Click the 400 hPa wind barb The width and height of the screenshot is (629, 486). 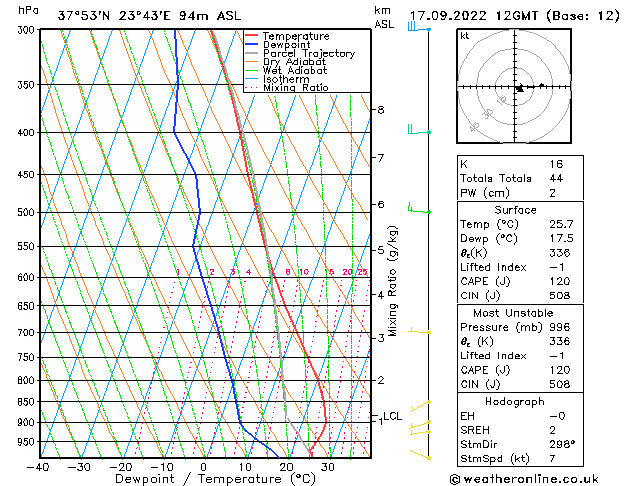click(419, 130)
